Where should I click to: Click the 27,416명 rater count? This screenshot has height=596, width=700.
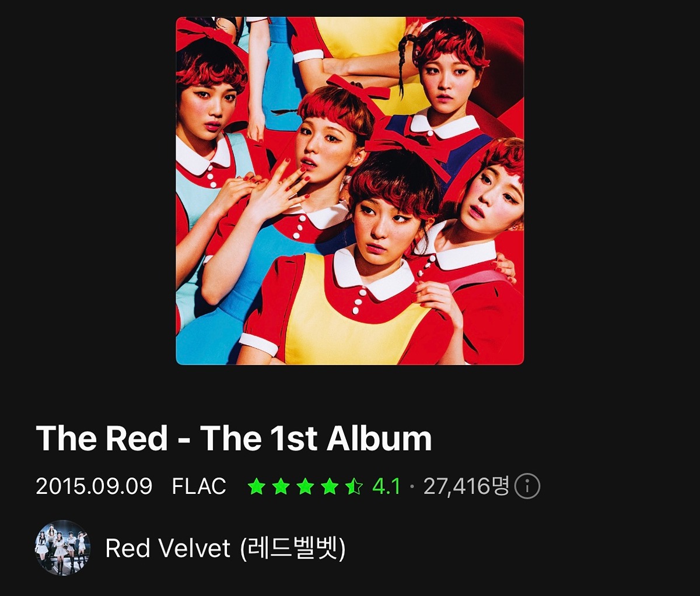tap(467, 486)
